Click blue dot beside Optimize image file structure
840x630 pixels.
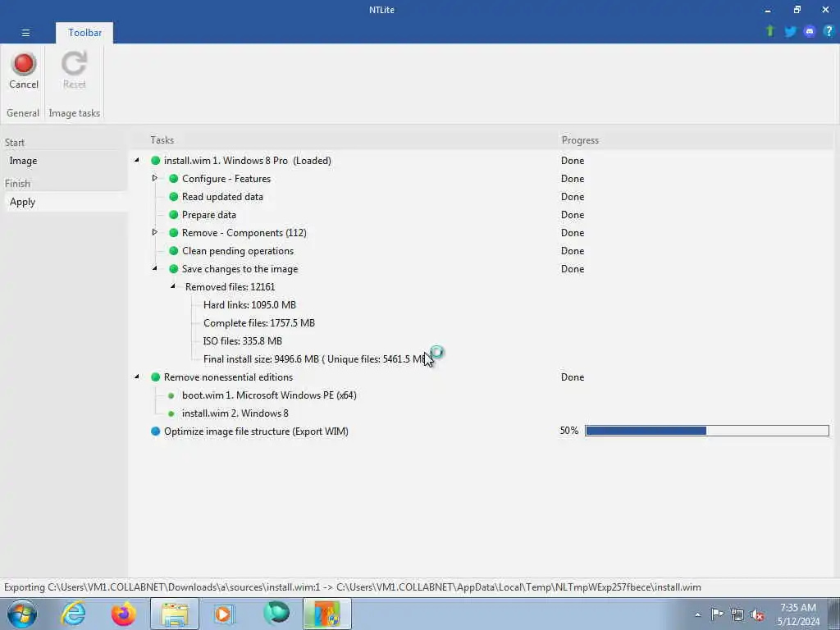coord(155,431)
